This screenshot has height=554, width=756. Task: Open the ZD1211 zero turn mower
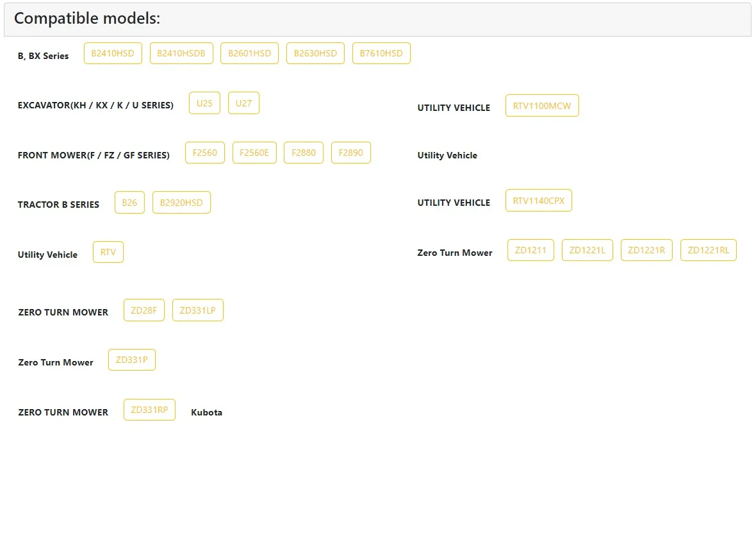tap(530, 250)
